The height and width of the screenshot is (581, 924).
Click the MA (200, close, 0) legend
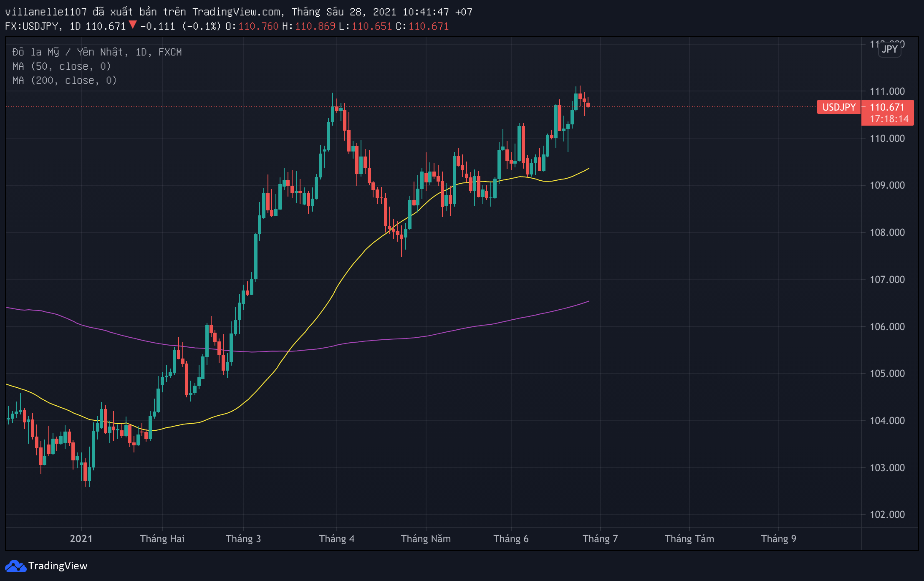pyautogui.click(x=65, y=81)
